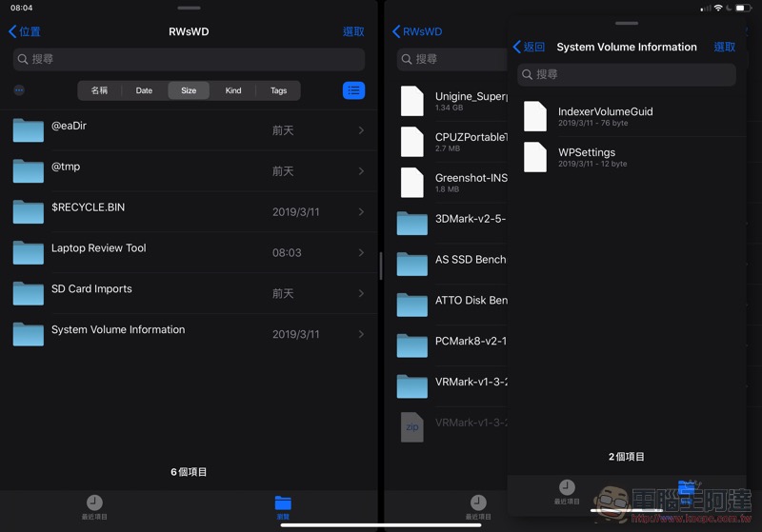Open the IndexerVolumeGuid file icon
The image size is (762, 532).
[x=535, y=116]
